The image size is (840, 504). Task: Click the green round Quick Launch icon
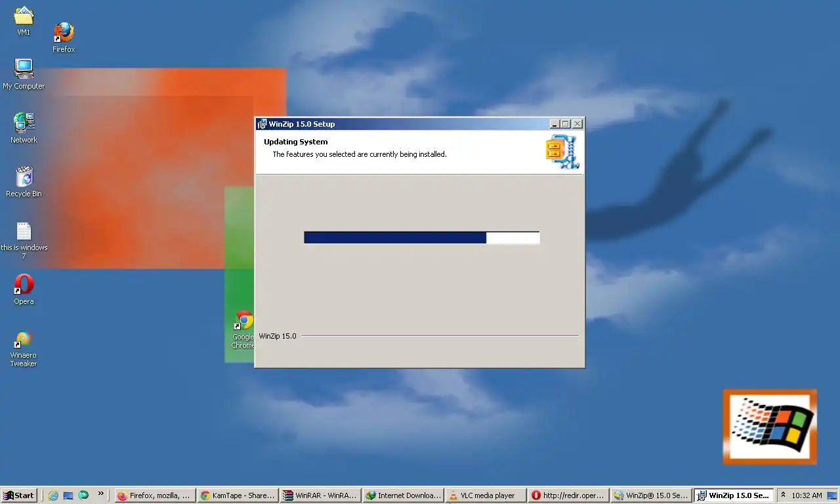pyautogui.click(x=83, y=495)
